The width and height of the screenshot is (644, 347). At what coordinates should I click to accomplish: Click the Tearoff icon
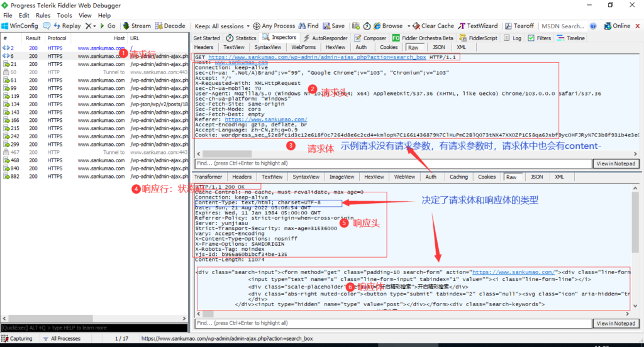508,26
